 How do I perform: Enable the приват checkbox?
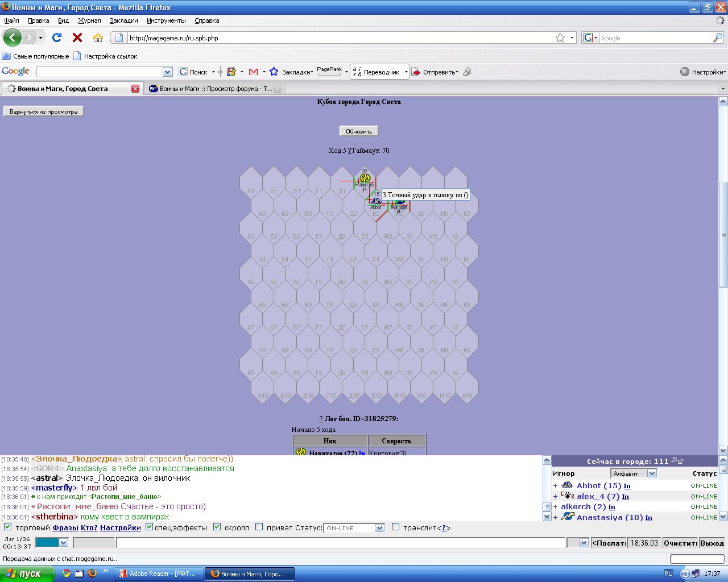[259, 527]
